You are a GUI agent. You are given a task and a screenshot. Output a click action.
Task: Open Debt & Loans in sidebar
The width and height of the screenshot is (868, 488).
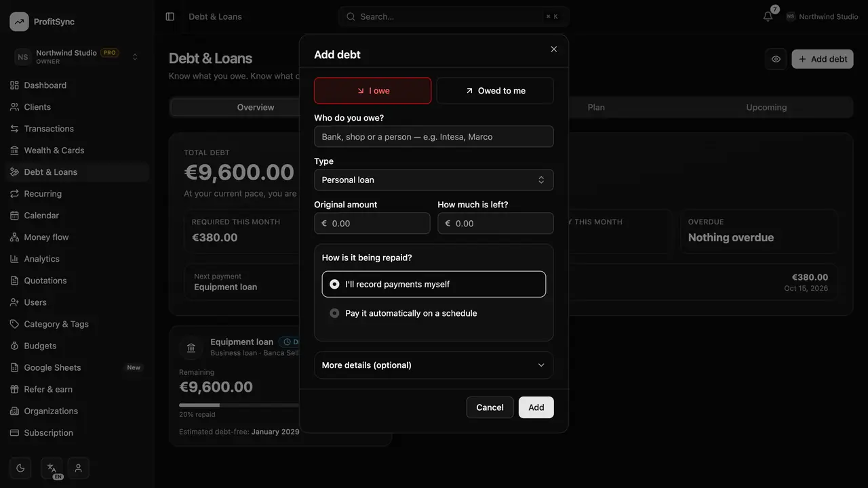click(x=77, y=172)
